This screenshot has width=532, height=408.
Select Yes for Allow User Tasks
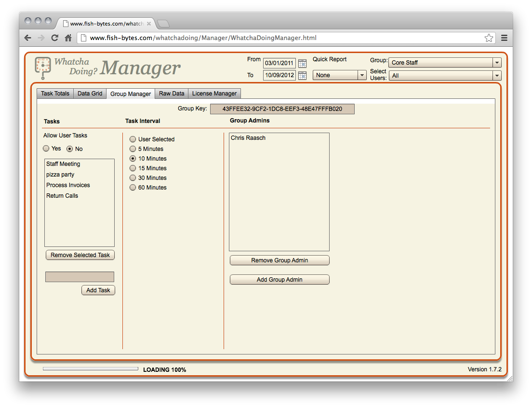click(x=46, y=149)
